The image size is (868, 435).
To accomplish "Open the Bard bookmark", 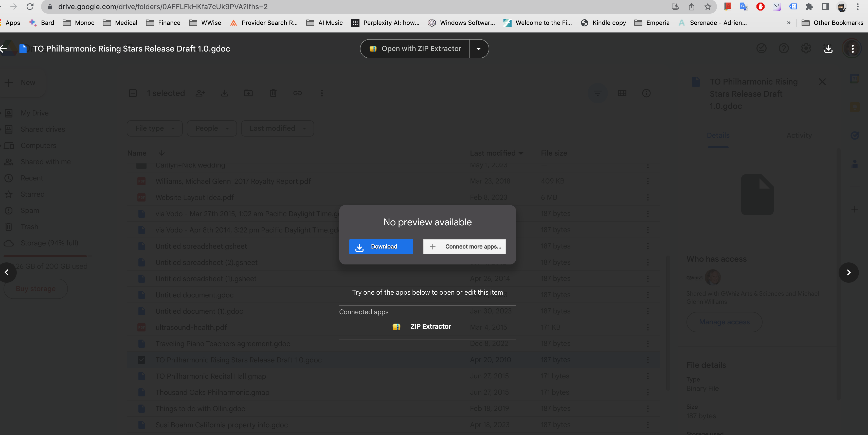I will click(x=41, y=23).
